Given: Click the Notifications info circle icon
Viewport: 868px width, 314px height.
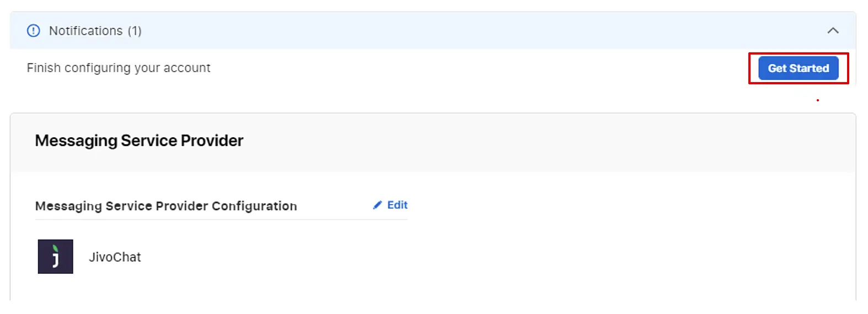Looking at the screenshot, I should 34,31.
